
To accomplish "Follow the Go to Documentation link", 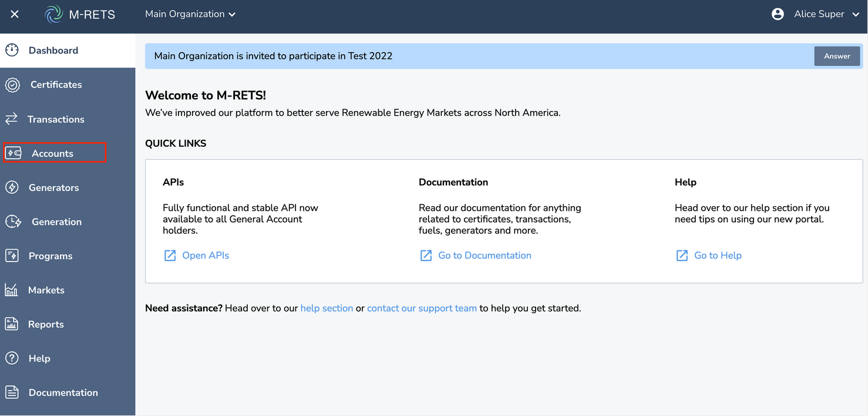I will 485,256.
